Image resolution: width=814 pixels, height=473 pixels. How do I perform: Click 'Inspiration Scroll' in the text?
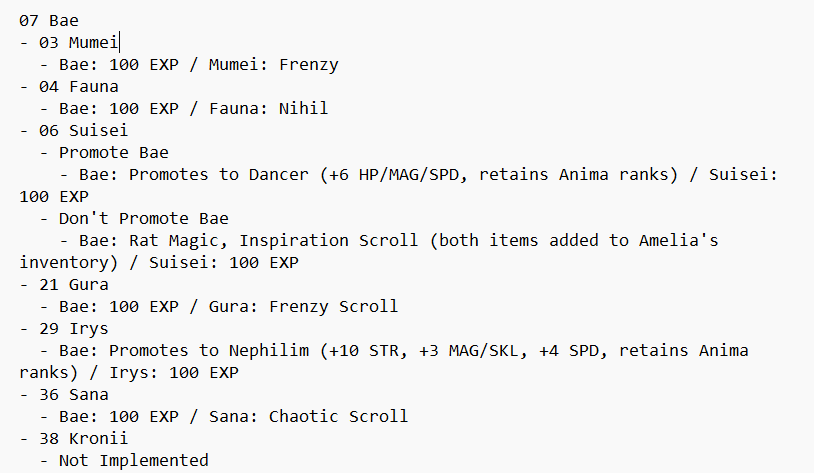tap(329, 240)
